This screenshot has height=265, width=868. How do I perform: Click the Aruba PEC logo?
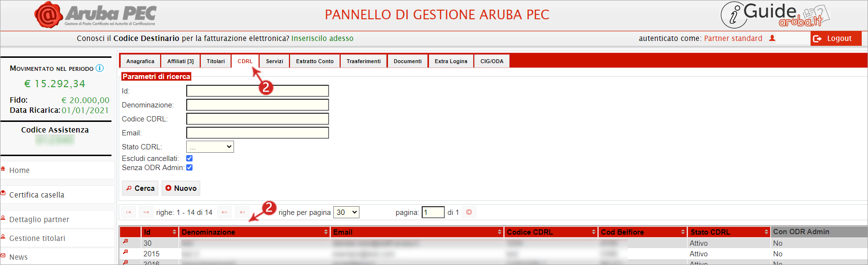[x=95, y=15]
